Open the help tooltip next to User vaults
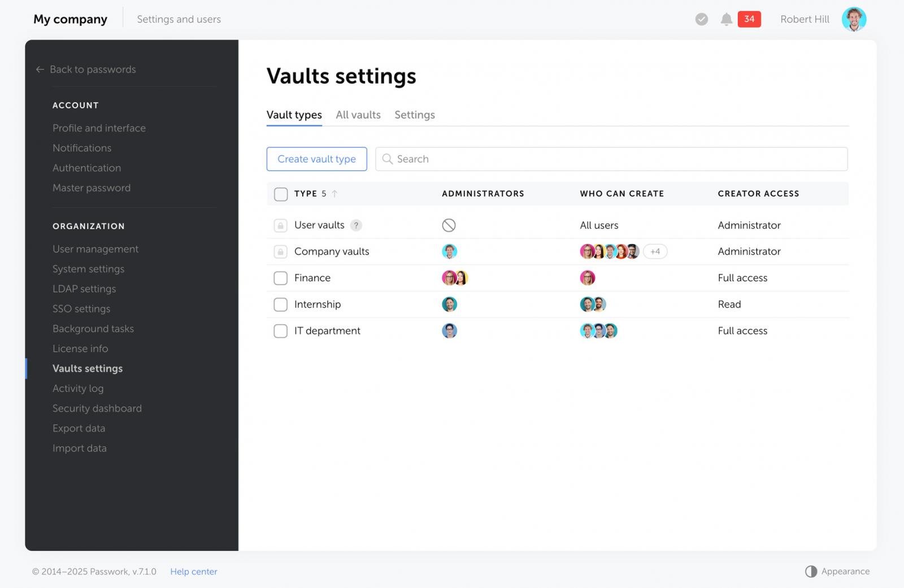The height and width of the screenshot is (588, 904). click(x=356, y=225)
